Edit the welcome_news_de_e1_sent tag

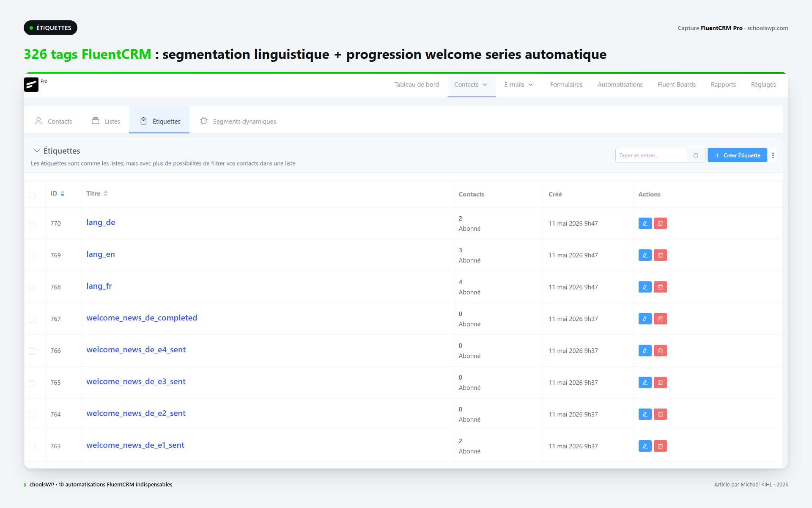tap(645, 446)
